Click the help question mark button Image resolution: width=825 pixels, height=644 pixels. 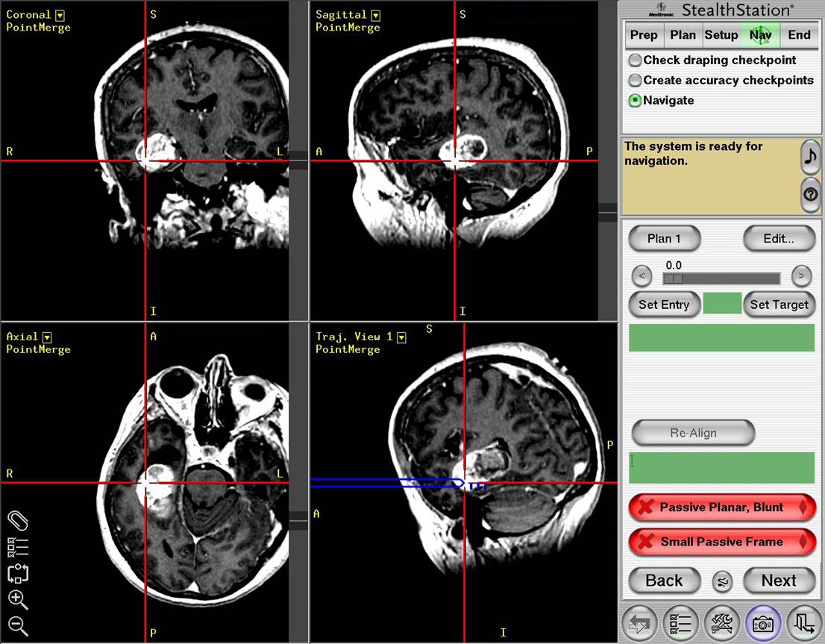[811, 196]
